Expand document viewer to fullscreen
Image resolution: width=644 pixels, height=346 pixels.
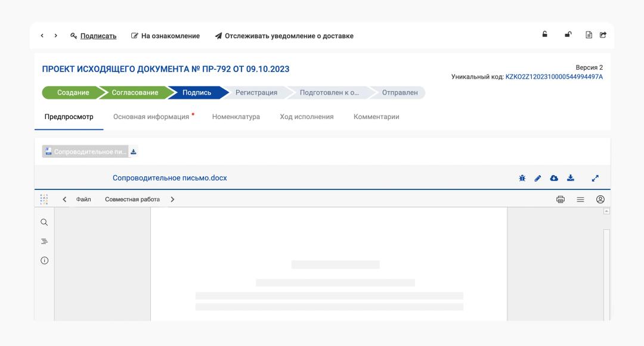[x=595, y=178]
